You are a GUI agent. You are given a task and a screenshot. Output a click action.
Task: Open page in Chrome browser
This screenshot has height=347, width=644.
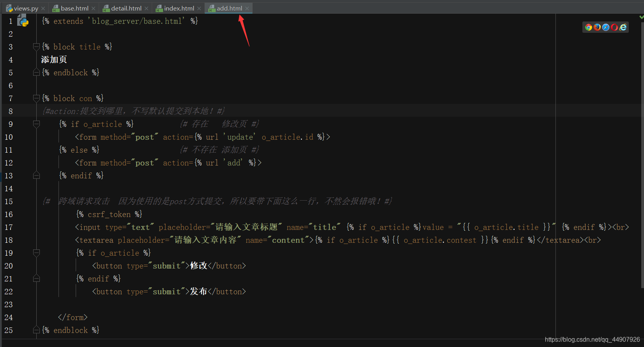pos(588,27)
